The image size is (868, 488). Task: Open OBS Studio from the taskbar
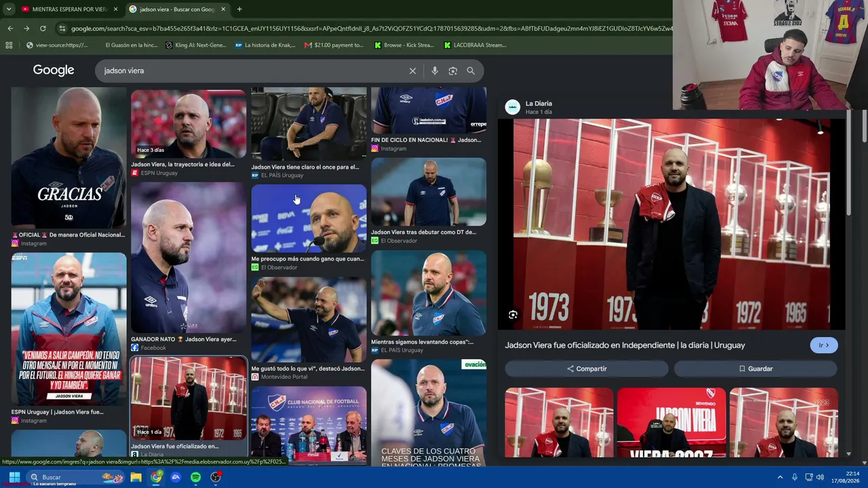tap(216, 477)
